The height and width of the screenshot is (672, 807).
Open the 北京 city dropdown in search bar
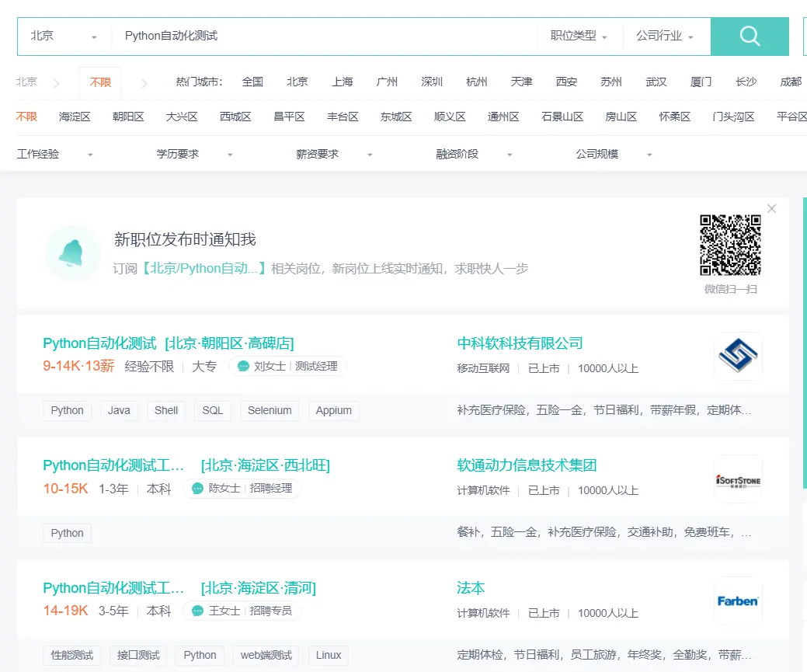[64, 36]
